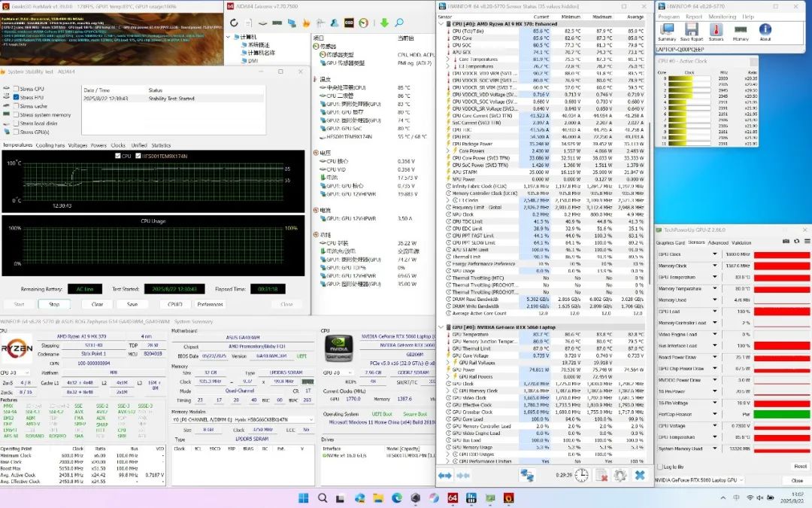This screenshot has width=812, height=508.
Task: Switch to the Cooling Fans tab
Action: (x=49, y=146)
